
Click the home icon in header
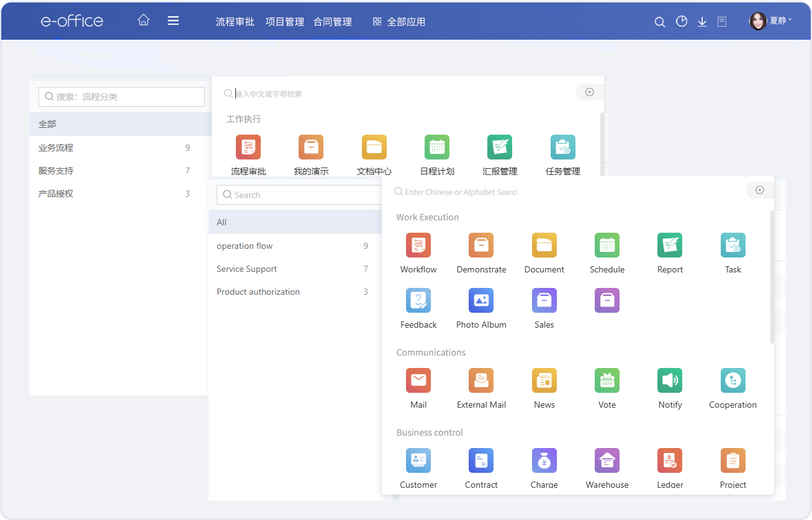143,20
